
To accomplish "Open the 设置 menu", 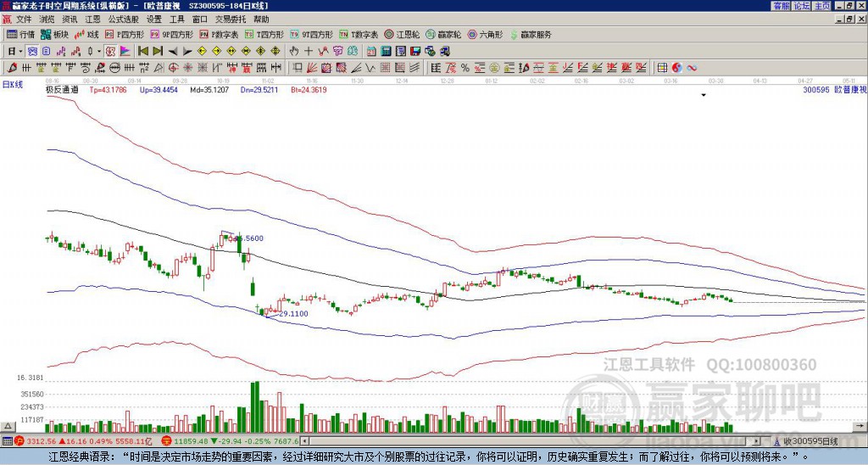I will pos(154,20).
